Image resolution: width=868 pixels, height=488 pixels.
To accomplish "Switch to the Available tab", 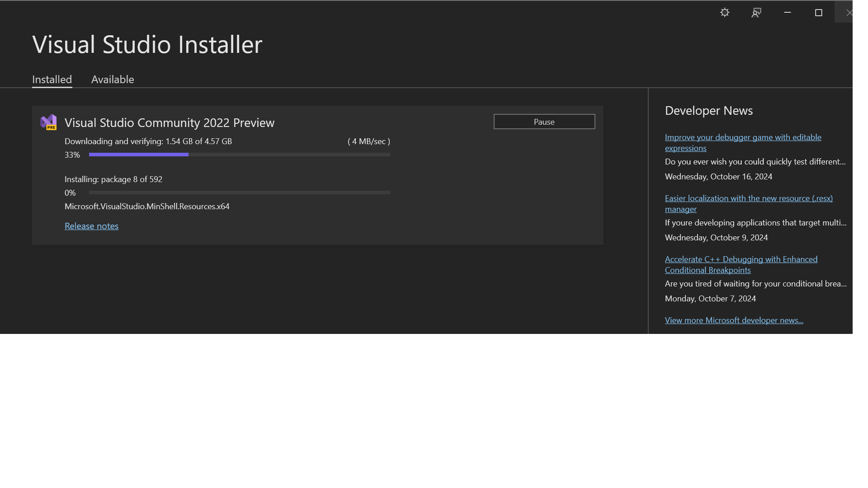I will (x=113, y=80).
